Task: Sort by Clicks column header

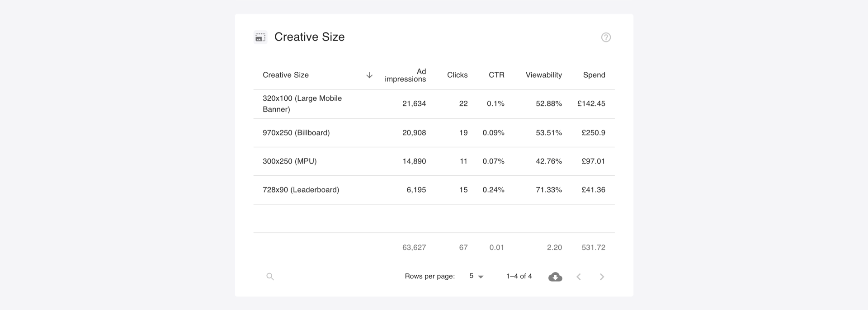Action: click(457, 75)
